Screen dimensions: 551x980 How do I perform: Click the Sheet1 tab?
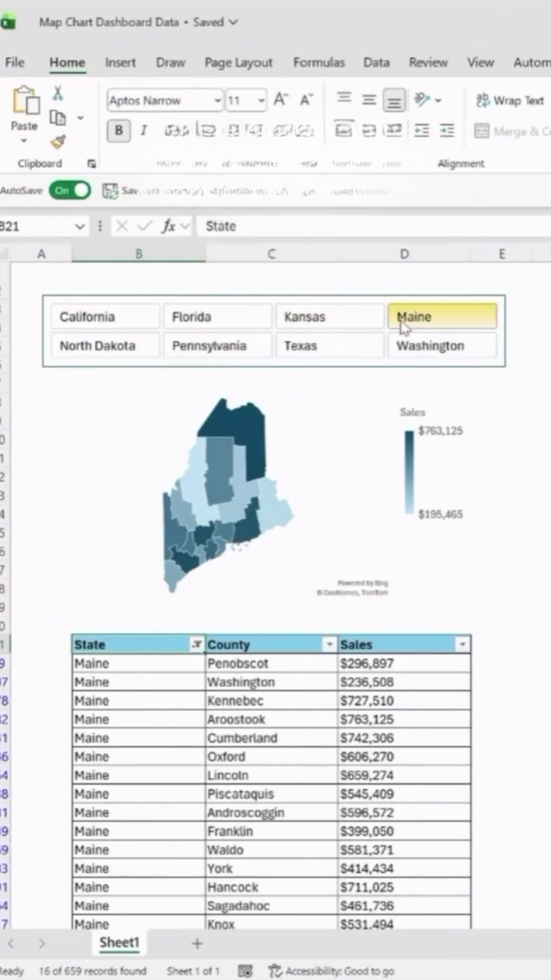click(x=119, y=942)
